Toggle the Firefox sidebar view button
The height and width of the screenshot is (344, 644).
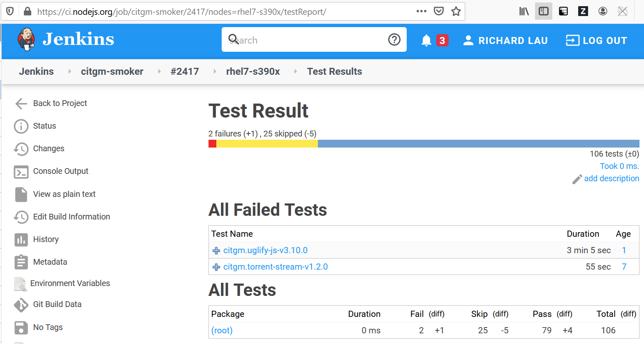tap(543, 12)
